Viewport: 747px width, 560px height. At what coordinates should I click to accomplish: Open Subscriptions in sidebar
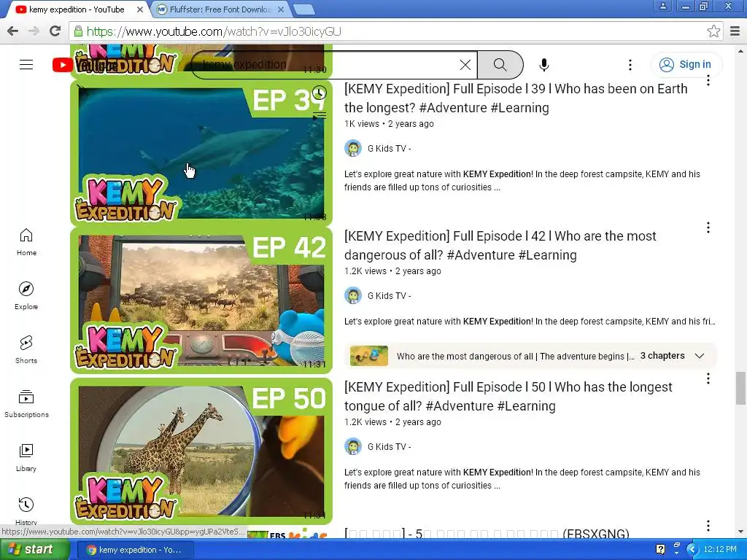coord(26,404)
